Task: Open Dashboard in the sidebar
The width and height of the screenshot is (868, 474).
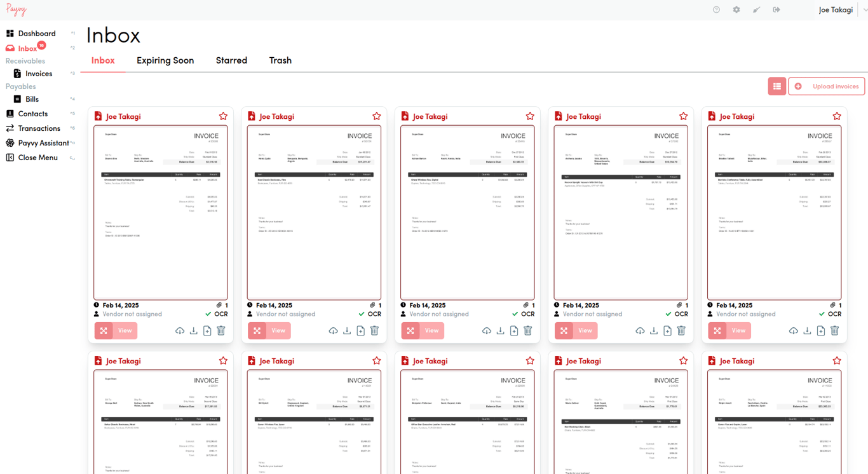Action: click(37, 34)
